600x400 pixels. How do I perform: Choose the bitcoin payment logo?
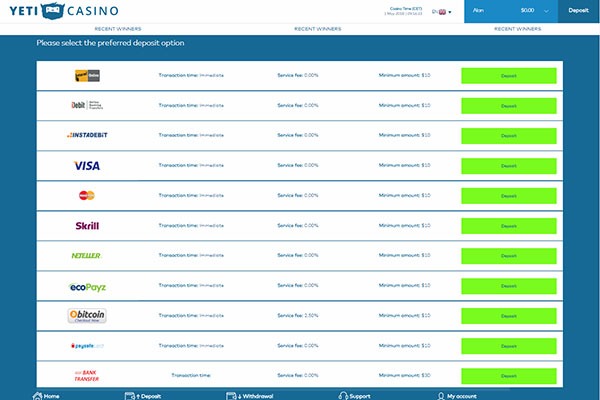[x=87, y=316]
